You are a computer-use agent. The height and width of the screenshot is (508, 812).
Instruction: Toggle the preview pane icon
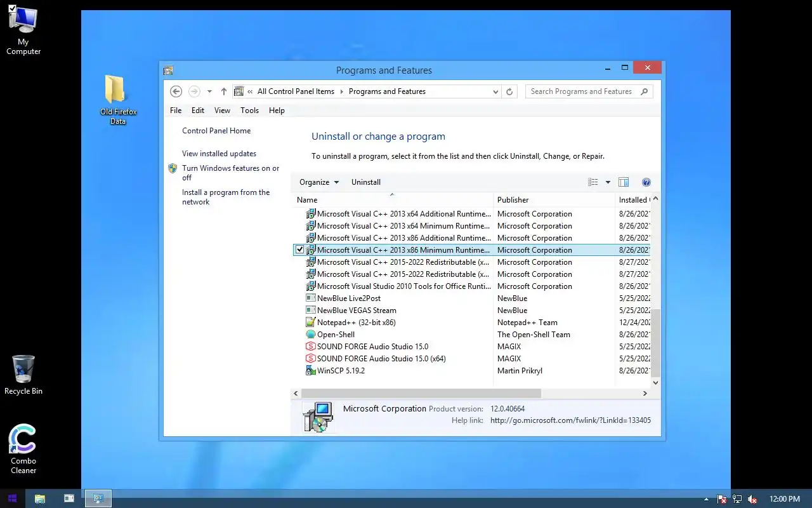point(624,182)
